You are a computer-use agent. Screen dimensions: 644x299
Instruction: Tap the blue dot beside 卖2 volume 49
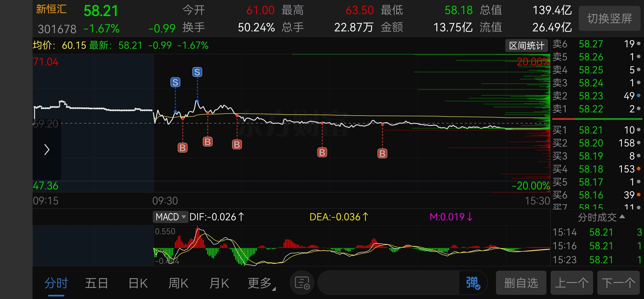point(638,95)
